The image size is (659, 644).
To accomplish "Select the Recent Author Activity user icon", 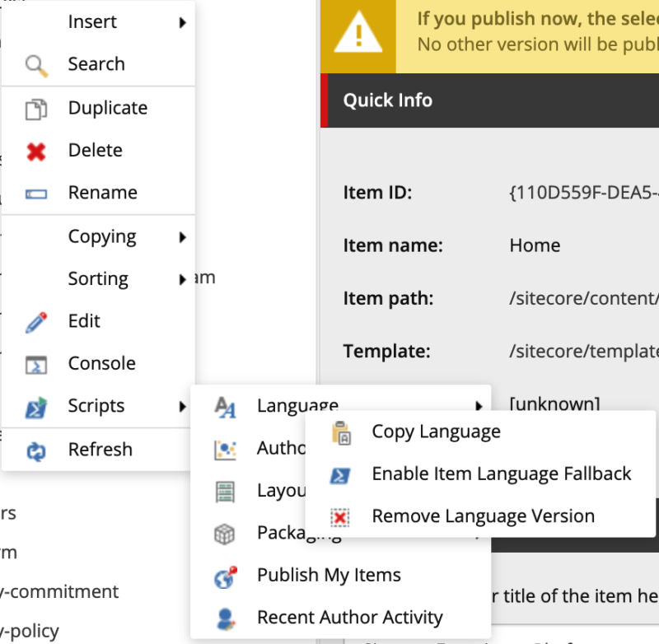I will [225, 617].
